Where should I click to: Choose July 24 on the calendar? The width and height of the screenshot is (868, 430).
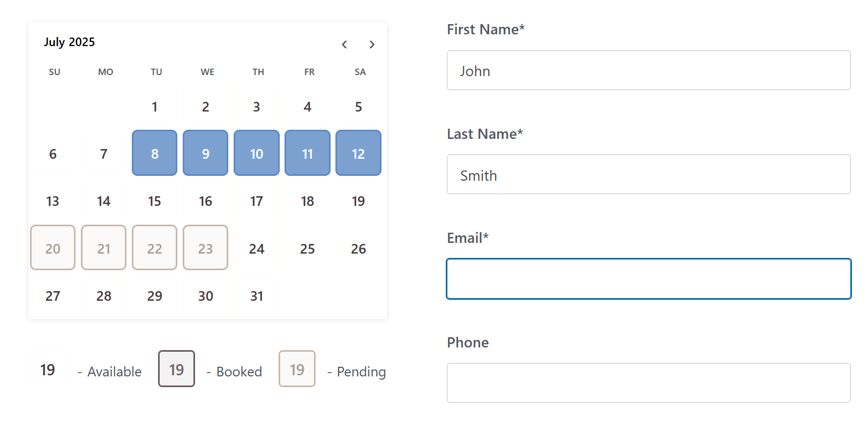coord(257,249)
